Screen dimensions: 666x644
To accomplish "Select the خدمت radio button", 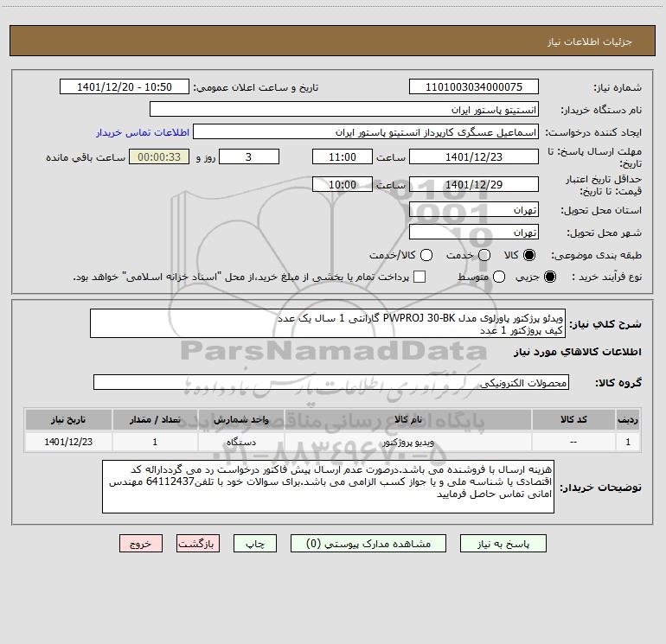I will coord(484,255).
